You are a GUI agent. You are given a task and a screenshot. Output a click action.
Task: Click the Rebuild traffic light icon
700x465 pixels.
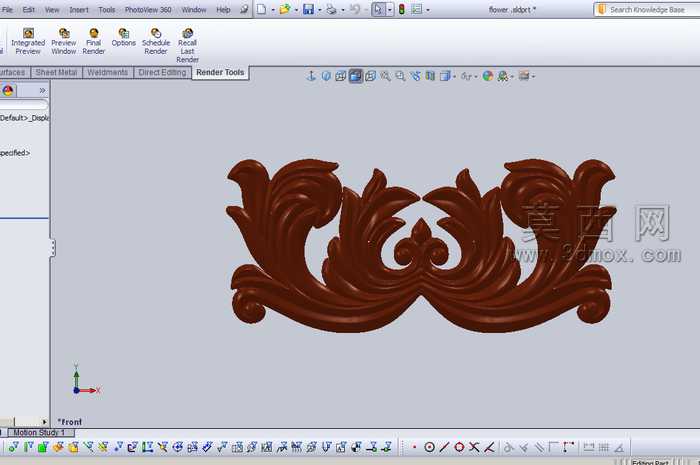pyautogui.click(x=402, y=9)
